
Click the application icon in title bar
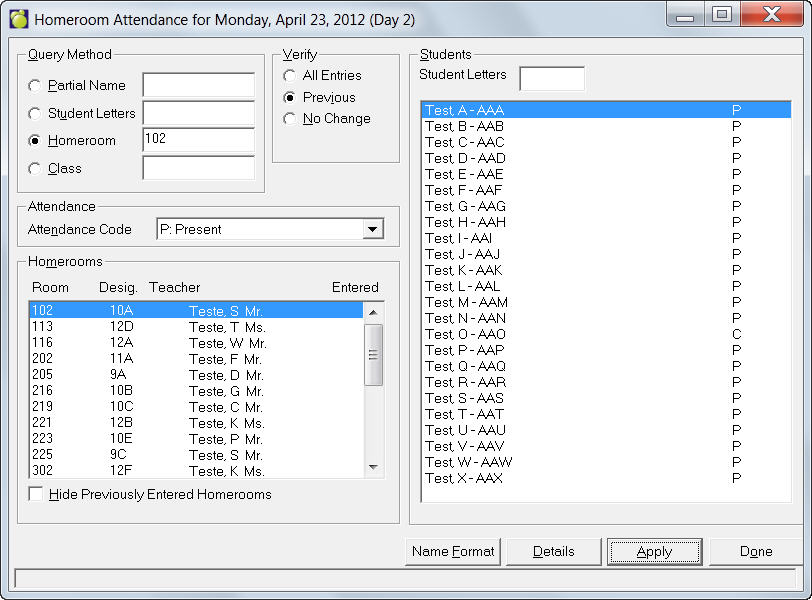[18, 19]
